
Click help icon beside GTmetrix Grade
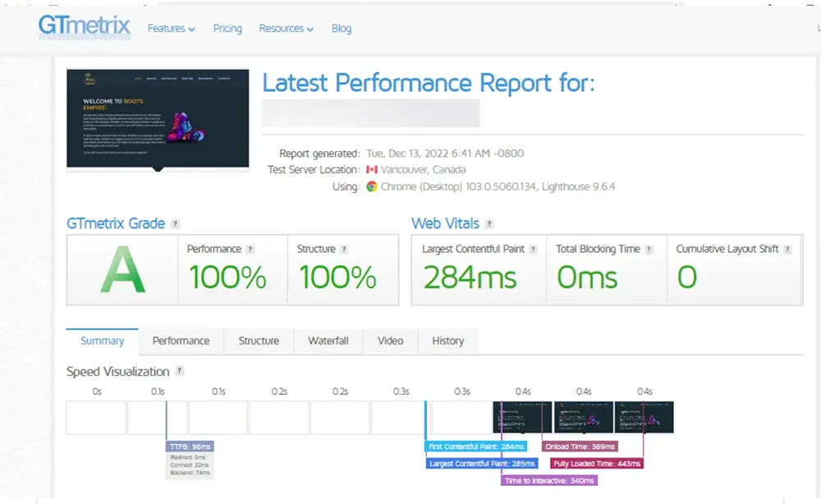175,224
